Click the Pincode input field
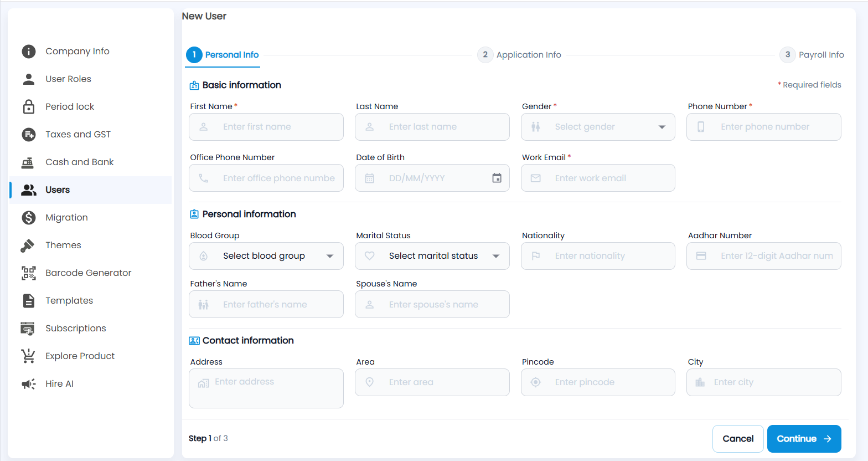This screenshot has width=868, height=461. [x=598, y=382]
